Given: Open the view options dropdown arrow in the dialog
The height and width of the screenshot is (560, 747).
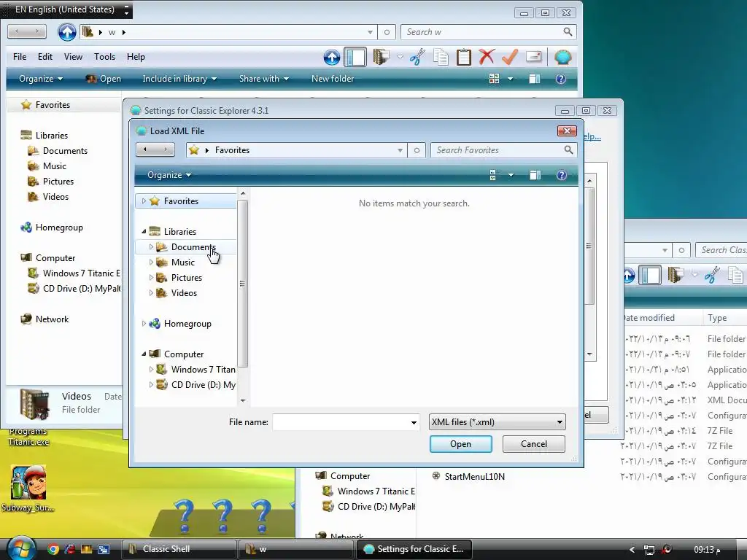Looking at the screenshot, I should click(x=511, y=175).
